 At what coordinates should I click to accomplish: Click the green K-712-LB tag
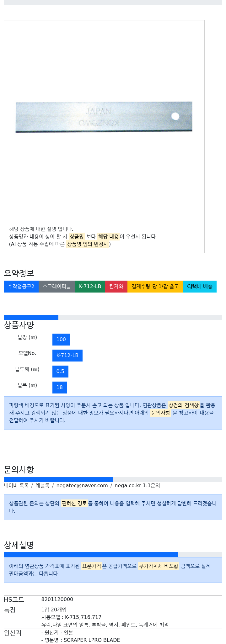[90, 287]
